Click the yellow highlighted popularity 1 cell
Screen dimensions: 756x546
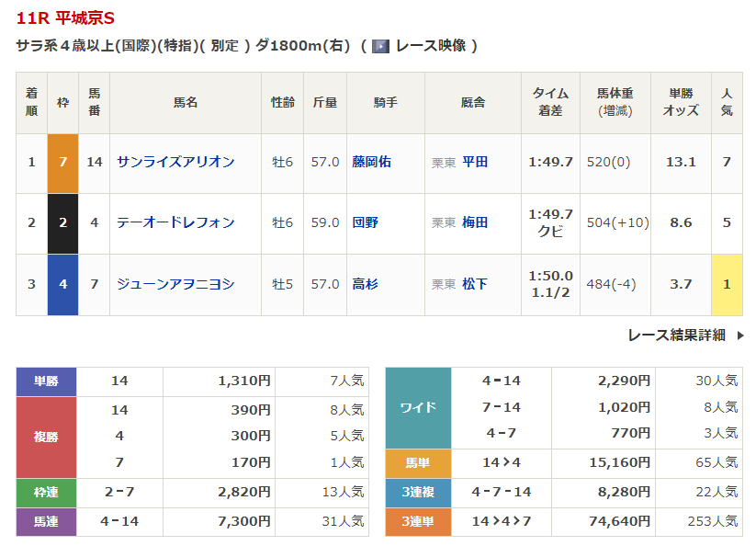coord(727,285)
